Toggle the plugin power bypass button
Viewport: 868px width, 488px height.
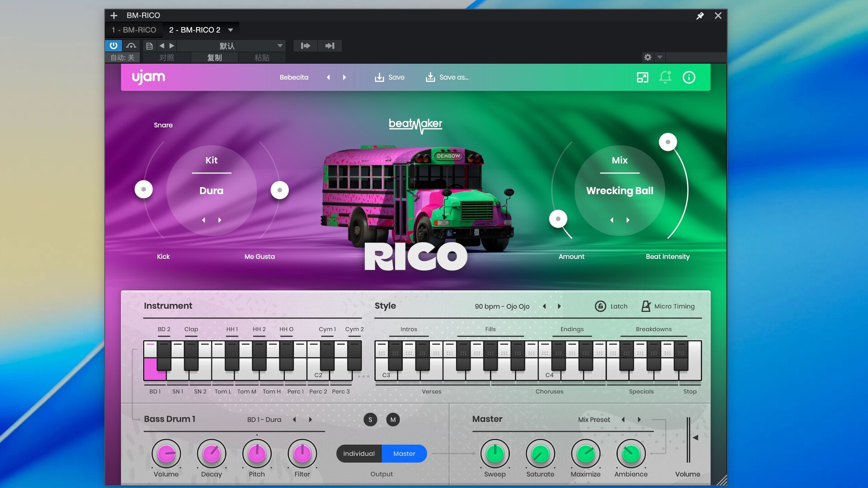tap(113, 46)
